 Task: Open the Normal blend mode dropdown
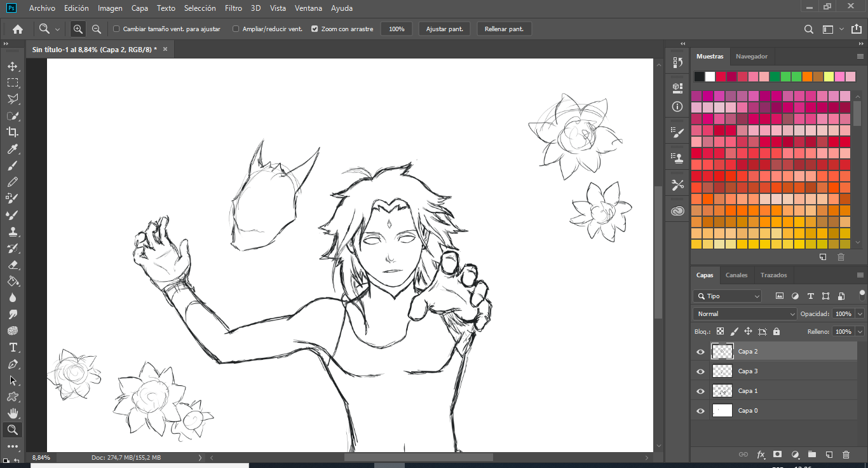745,313
